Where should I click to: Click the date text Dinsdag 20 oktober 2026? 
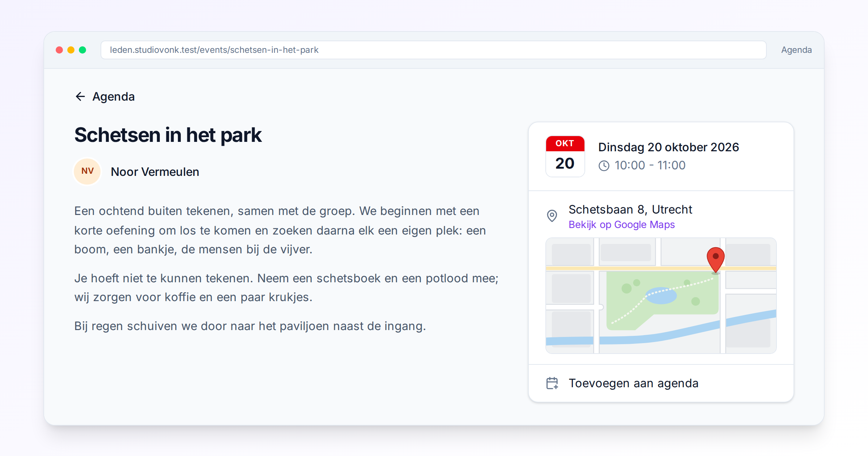[x=668, y=147]
